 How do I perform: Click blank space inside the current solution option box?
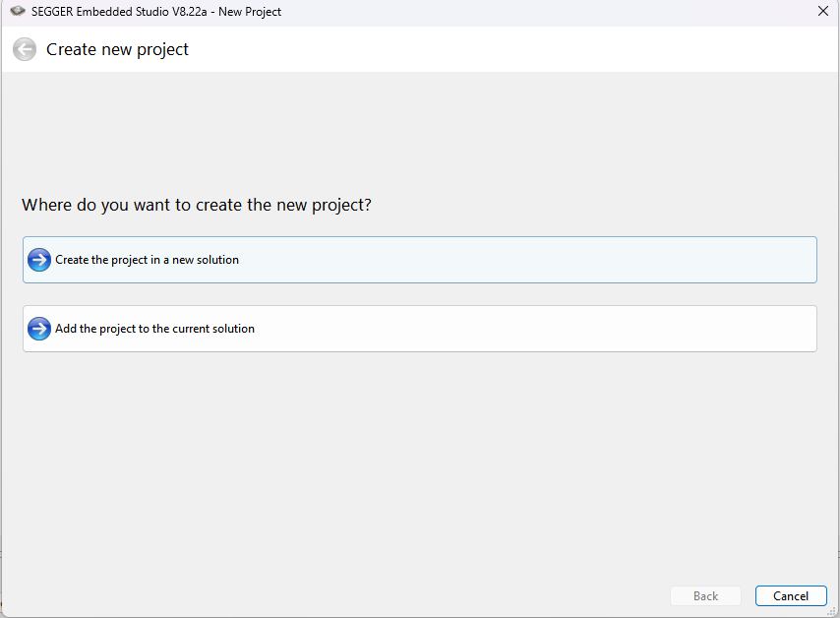(536, 329)
